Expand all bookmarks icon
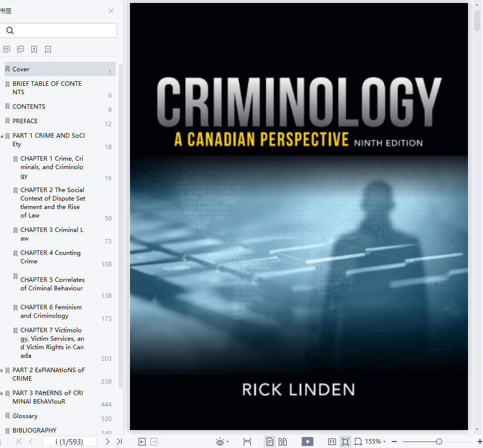Image resolution: width=483 pixels, height=448 pixels. [x=6, y=49]
